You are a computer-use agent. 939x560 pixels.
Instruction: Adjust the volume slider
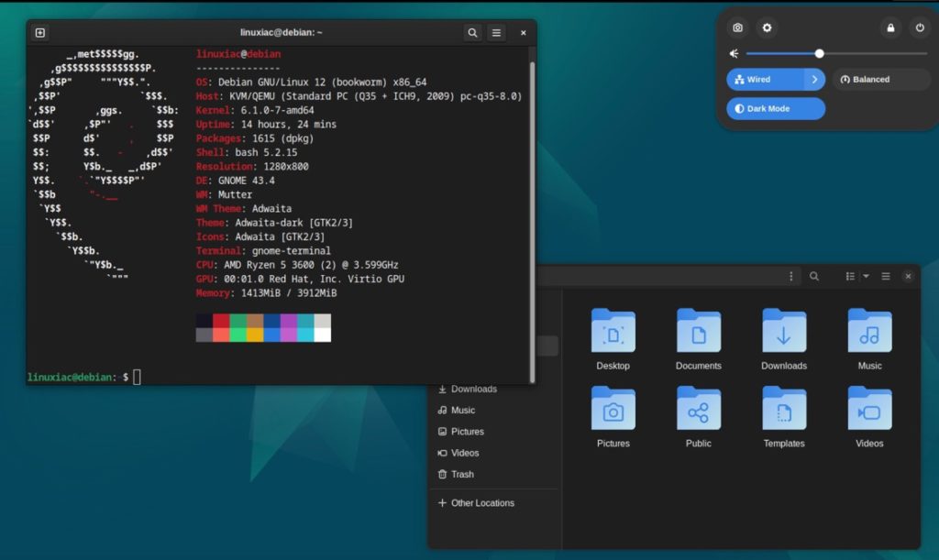tap(836, 54)
